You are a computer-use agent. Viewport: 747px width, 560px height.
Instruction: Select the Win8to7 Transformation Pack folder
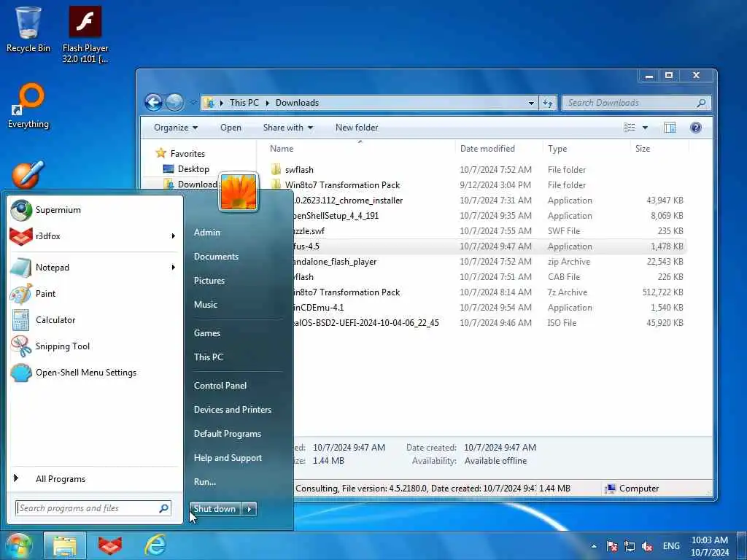pos(342,184)
